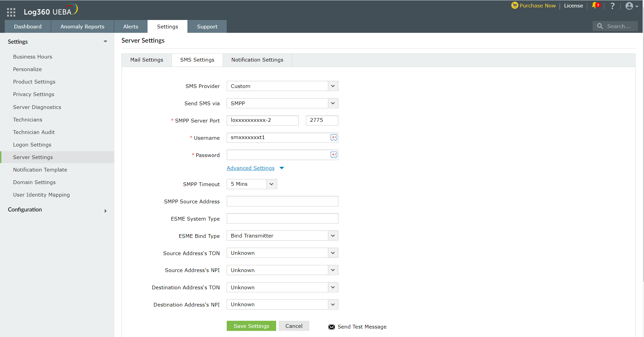
Task: Click the Log360 UEBA logo
Action: click(x=51, y=10)
